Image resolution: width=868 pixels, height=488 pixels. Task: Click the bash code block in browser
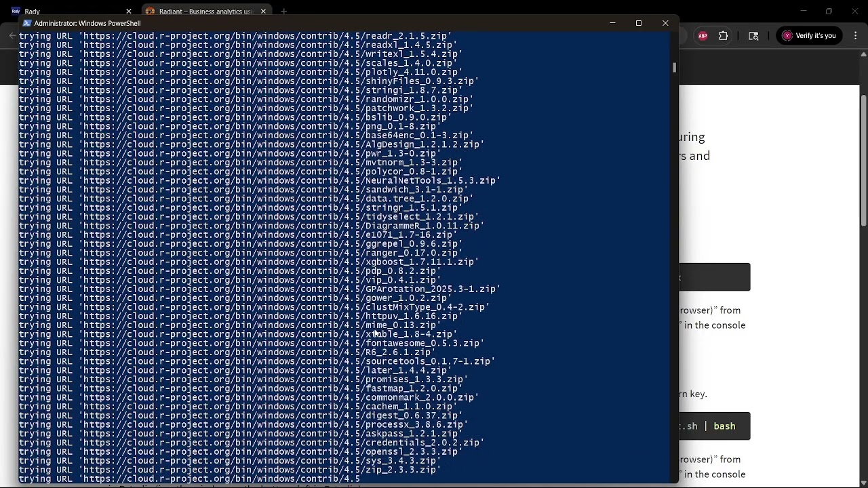click(715, 426)
